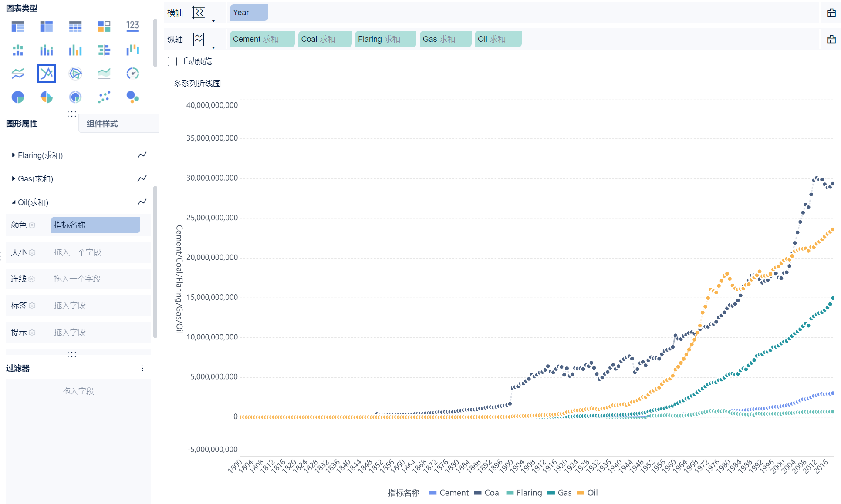This screenshot has width=841, height=504.
Task: Open the 纵轴 axis dropdown arrow
Action: tap(213, 47)
